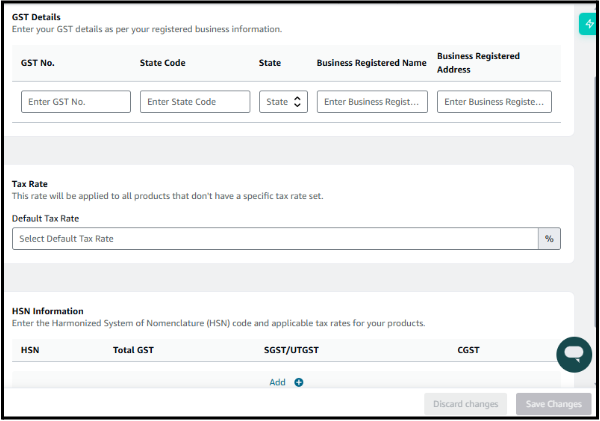Click the Total GST column header
Viewport: 600px width, 421px height.
(133, 350)
